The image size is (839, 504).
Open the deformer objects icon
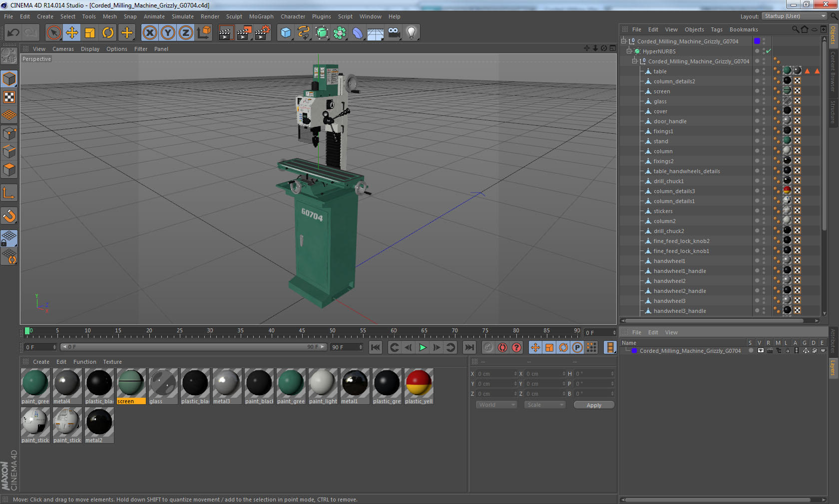point(358,33)
